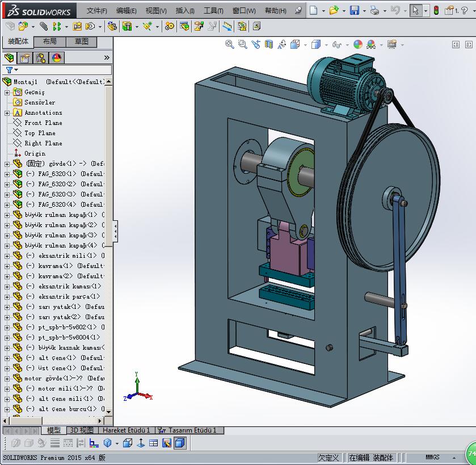Screen dimensions: 476x465
Task: Click the Smart Fasteners icon
Action: (x=77, y=27)
